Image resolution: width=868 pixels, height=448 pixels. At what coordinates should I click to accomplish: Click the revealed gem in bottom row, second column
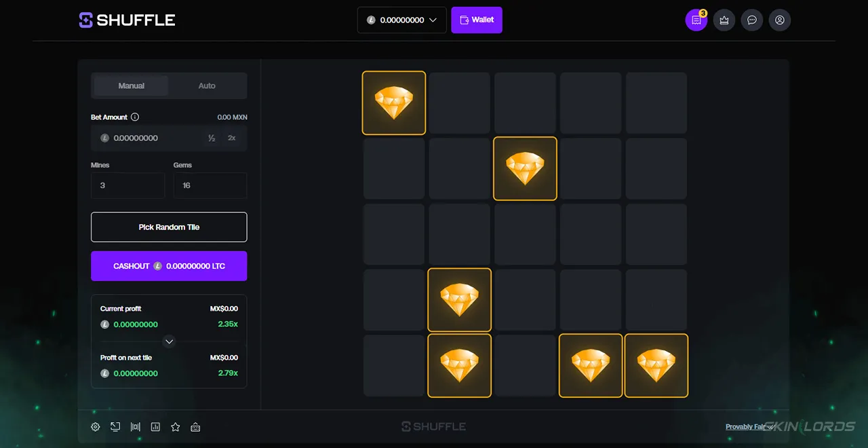pyautogui.click(x=460, y=365)
